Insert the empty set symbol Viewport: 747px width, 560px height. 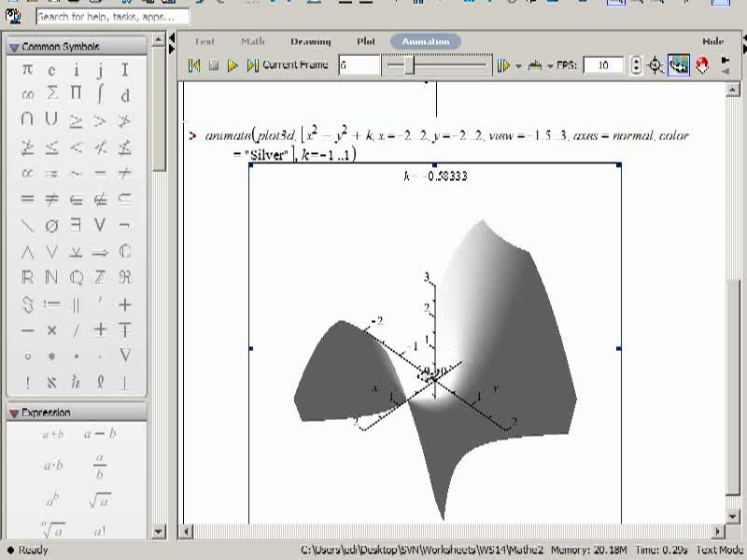[x=51, y=225]
